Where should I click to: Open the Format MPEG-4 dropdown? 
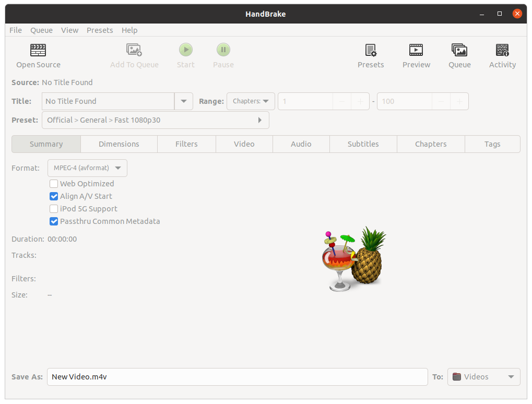pos(87,168)
